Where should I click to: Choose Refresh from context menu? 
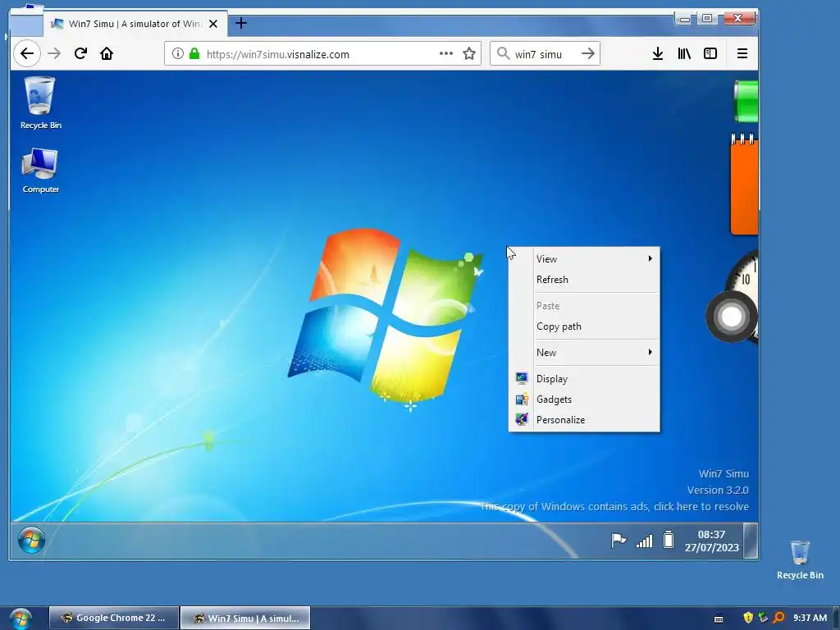(x=584, y=280)
